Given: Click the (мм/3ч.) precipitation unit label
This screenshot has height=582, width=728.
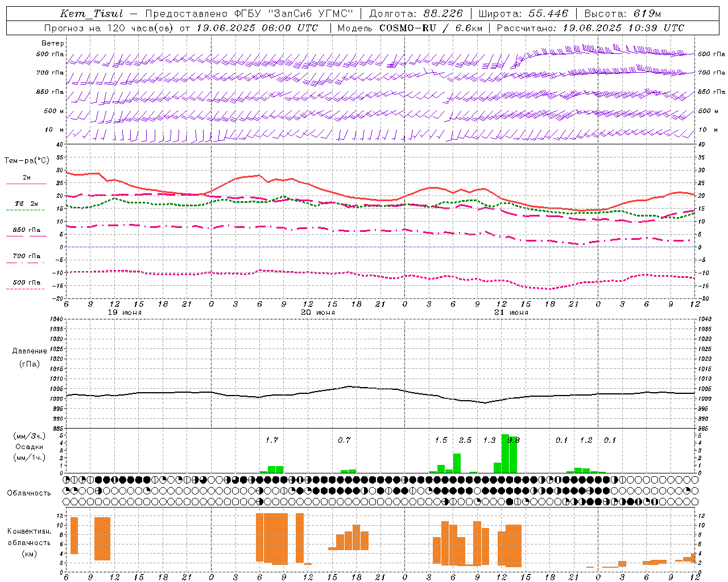Looking at the screenshot, I should pyautogui.click(x=30, y=436).
